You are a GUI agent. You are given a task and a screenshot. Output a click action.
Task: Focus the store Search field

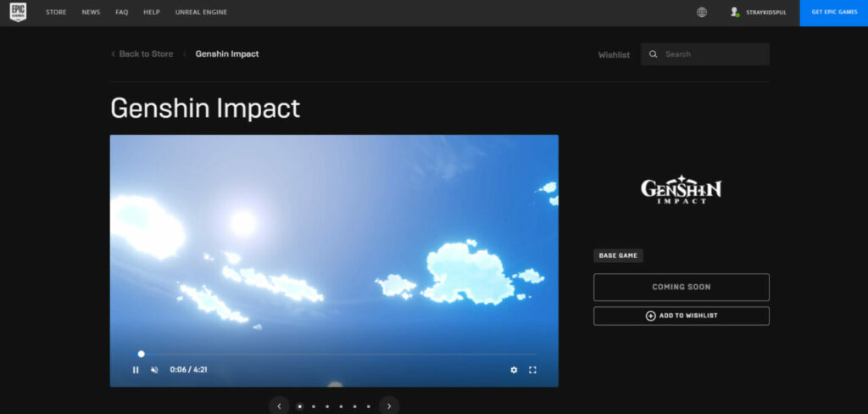tap(704, 54)
